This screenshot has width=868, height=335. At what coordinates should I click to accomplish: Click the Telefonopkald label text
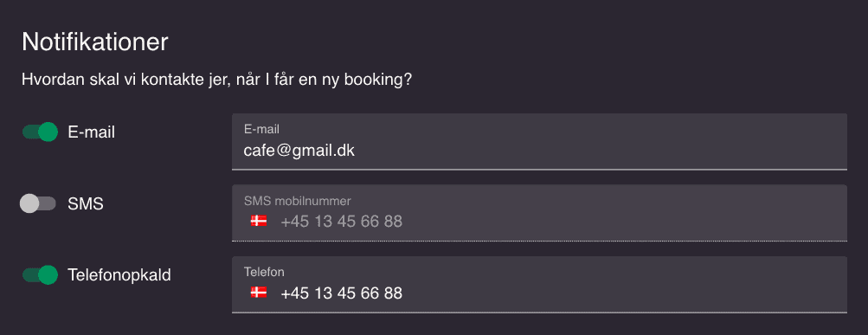[x=119, y=275]
